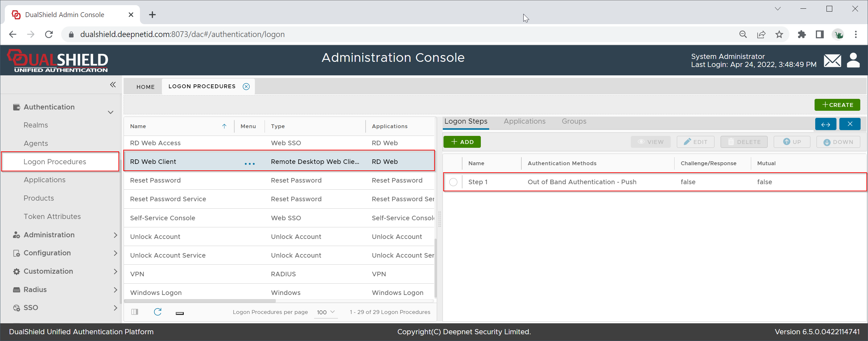Screen dimensions: 868x341
Task: Select the Step 1 radio button
Action: [x=453, y=182]
